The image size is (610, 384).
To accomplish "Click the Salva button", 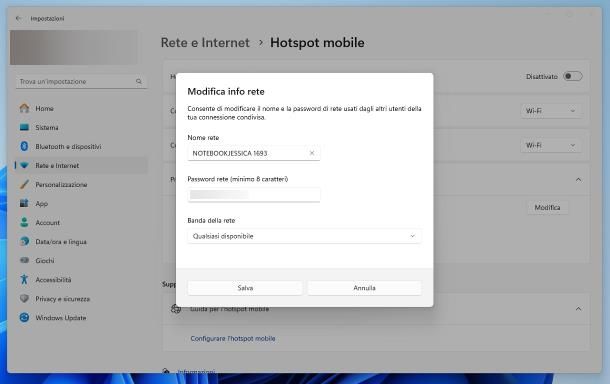I will [x=245, y=288].
